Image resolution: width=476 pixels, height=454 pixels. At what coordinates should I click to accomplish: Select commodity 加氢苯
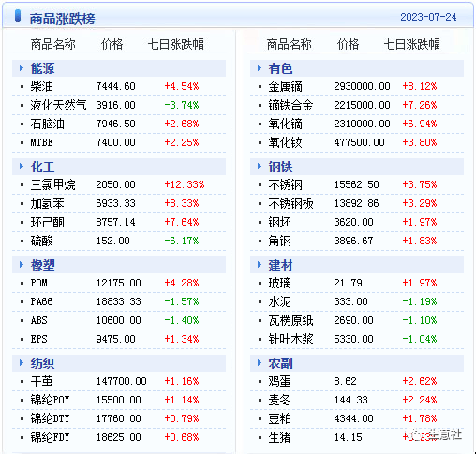[x=48, y=203]
